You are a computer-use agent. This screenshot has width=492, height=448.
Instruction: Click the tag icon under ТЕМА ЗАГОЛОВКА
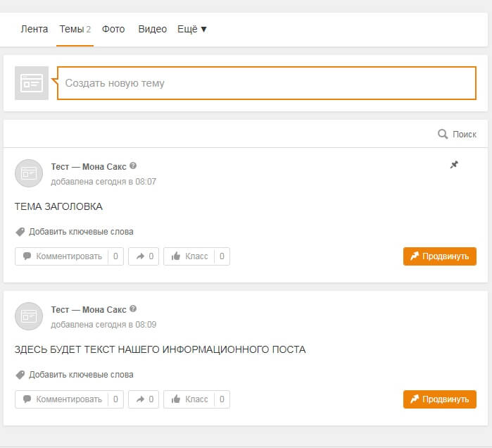click(x=20, y=232)
